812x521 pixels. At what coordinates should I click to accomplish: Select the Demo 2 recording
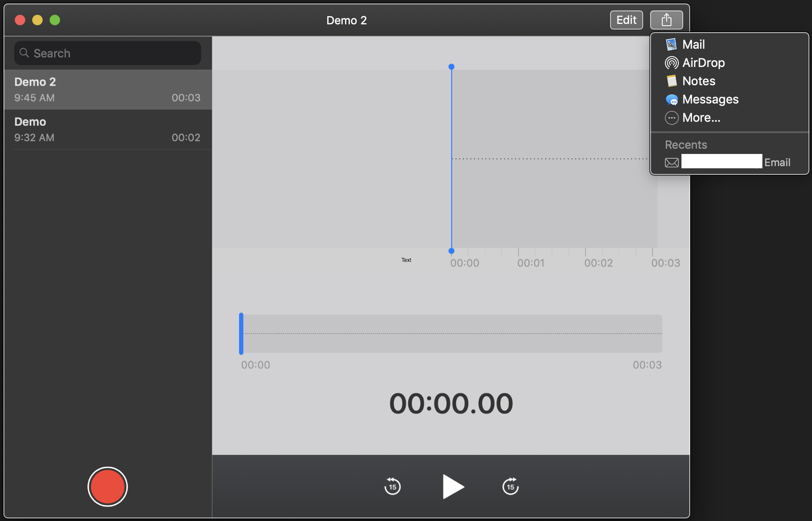coord(108,90)
